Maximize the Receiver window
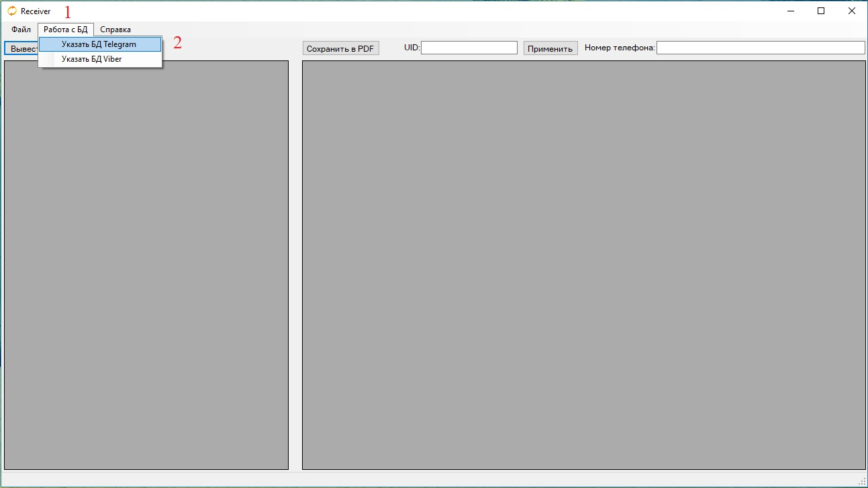The height and width of the screenshot is (488, 868). point(821,11)
